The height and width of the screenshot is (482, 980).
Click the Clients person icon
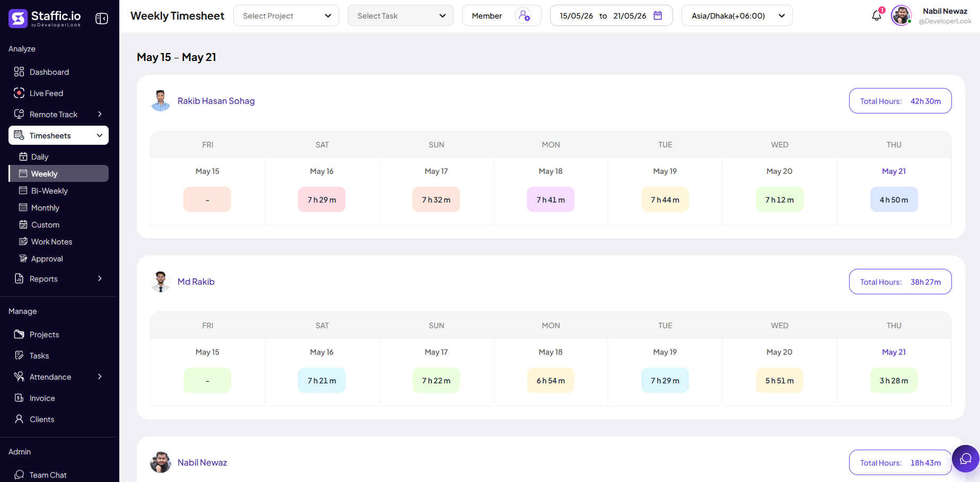point(19,419)
